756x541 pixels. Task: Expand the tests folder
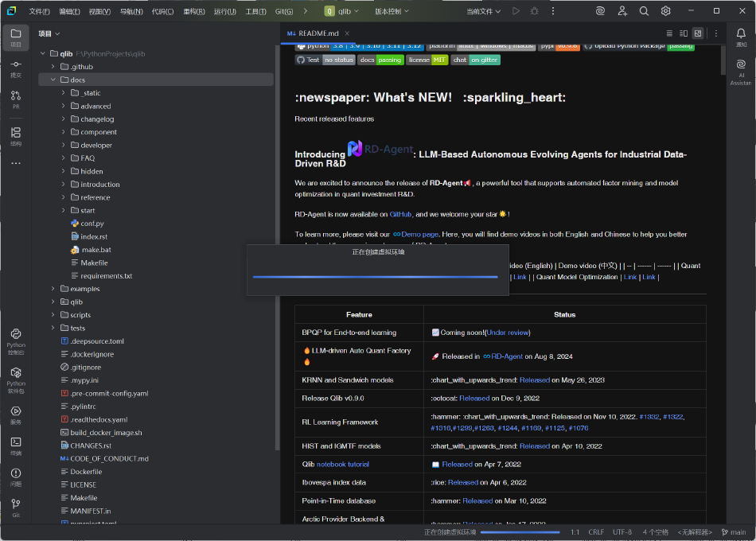53,328
